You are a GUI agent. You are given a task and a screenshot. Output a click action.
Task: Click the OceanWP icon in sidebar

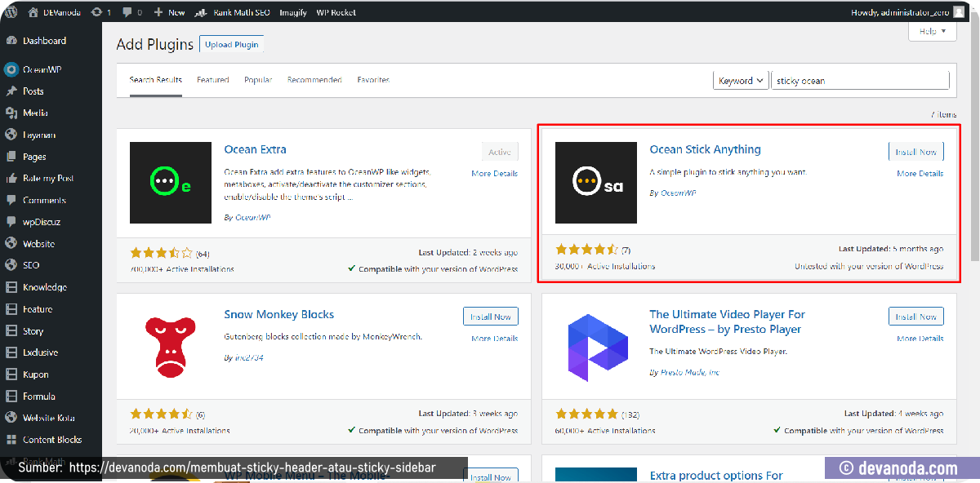point(11,69)
